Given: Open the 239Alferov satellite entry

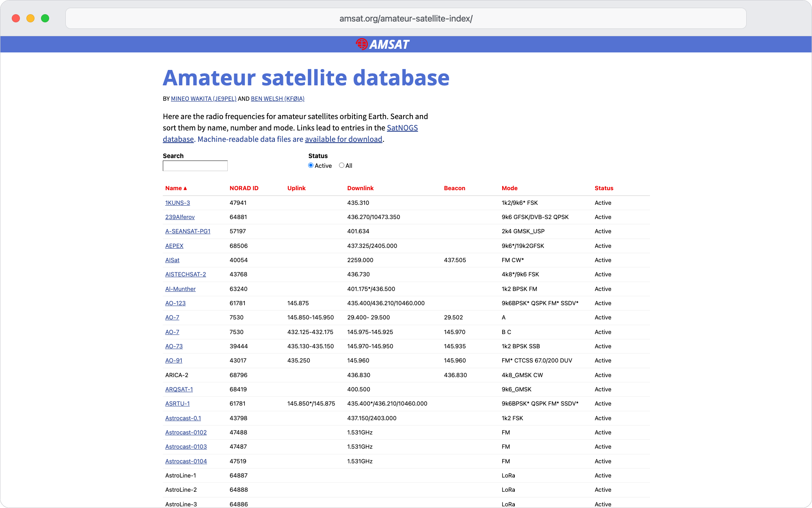Looking at the screenshot, I should (180, 217).
